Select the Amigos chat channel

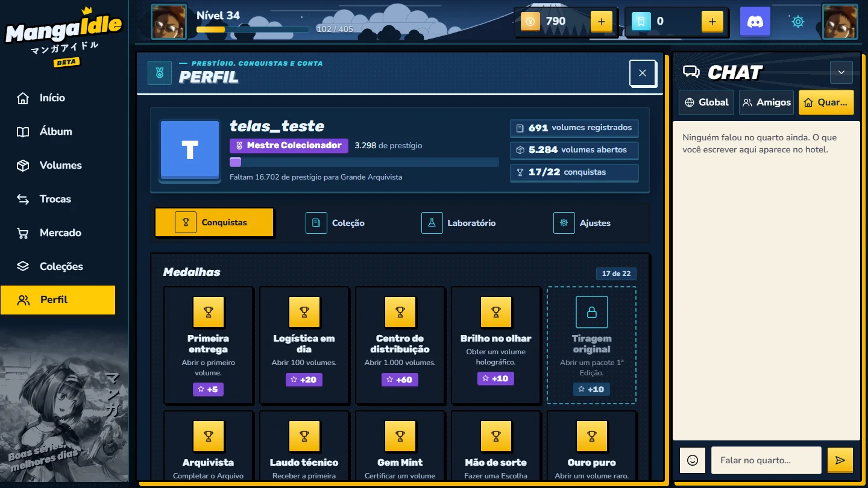coord(766,102)
